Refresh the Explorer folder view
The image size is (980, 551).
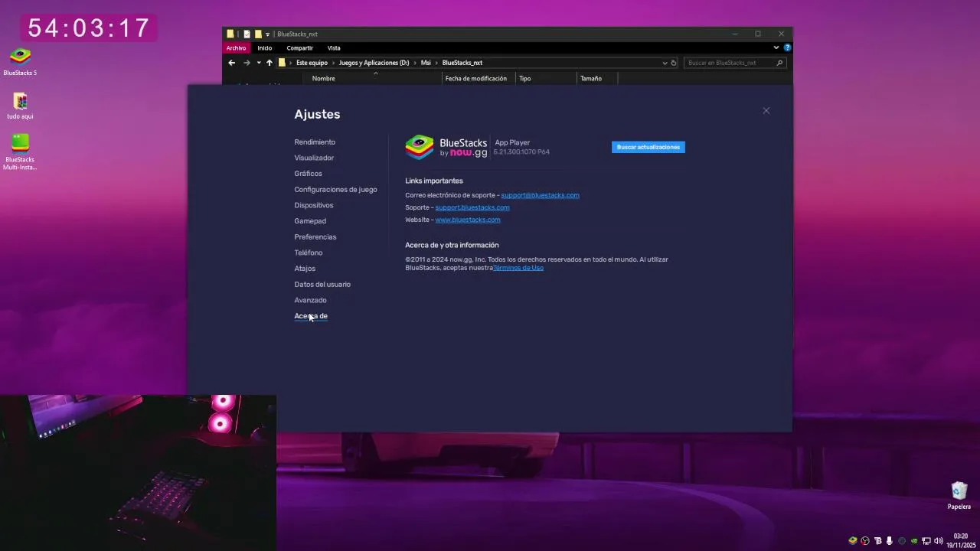tap(674, 63)
